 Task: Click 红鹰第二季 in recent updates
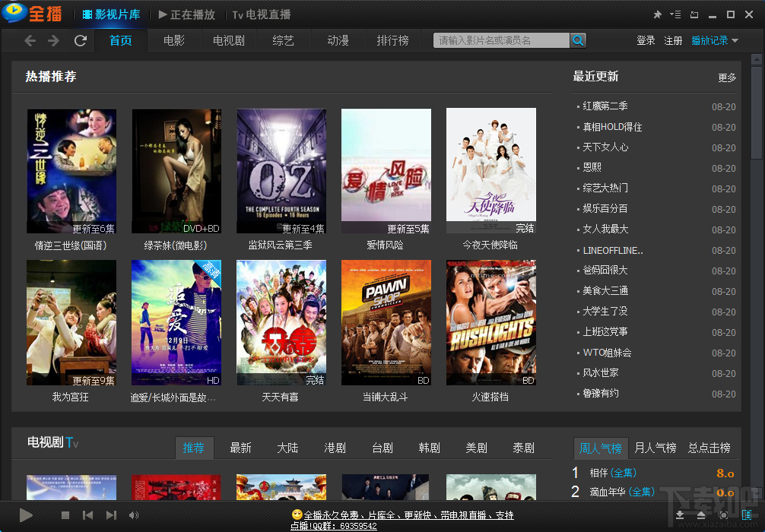coord(605,106)
